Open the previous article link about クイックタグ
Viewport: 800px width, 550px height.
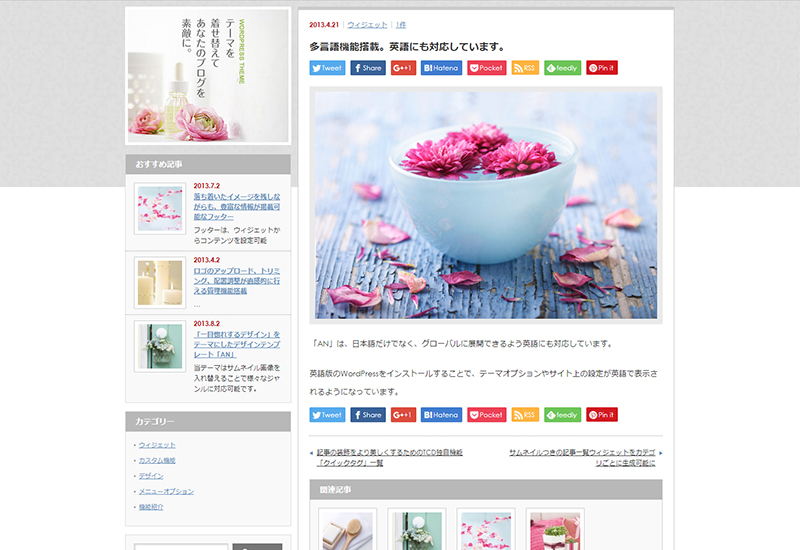coord(389,458)
